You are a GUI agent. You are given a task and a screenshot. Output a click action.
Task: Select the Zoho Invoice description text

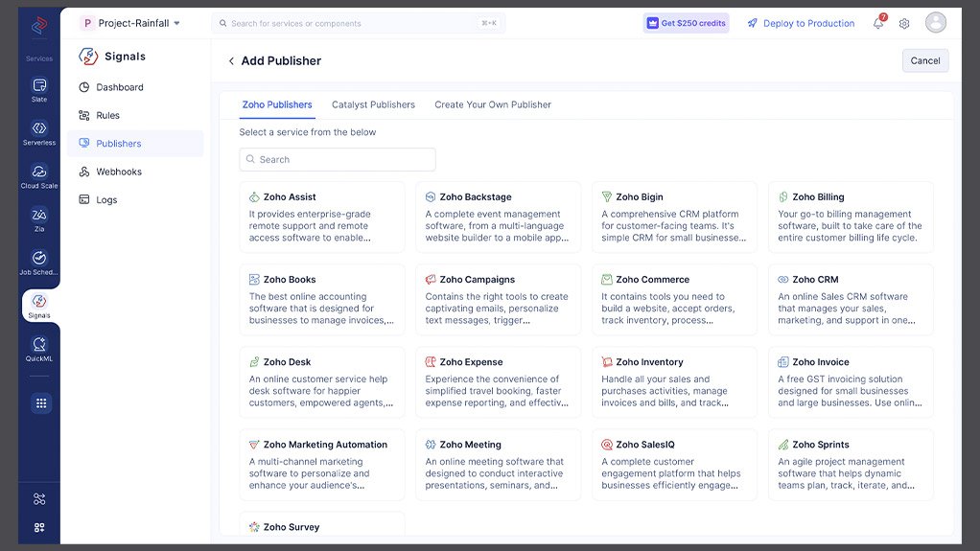850,390
